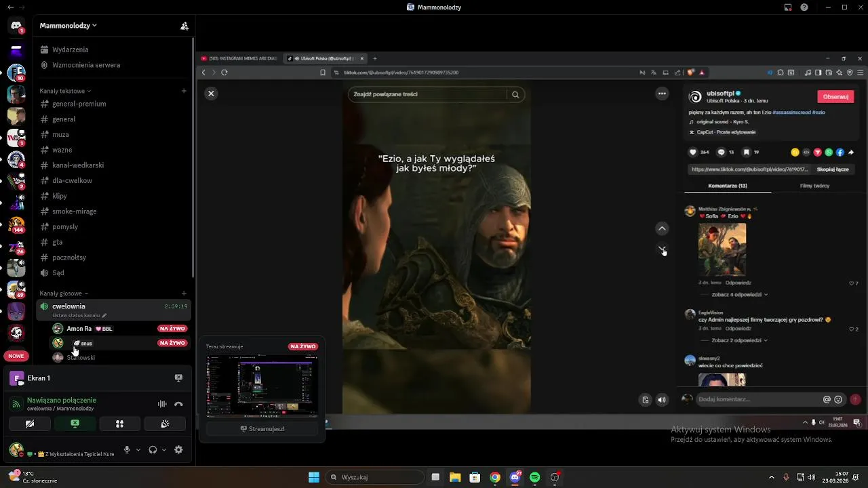Switch to Instagram Memes browser tab
The width and height of the screenshot is (868, 488).
coord(239,58)
